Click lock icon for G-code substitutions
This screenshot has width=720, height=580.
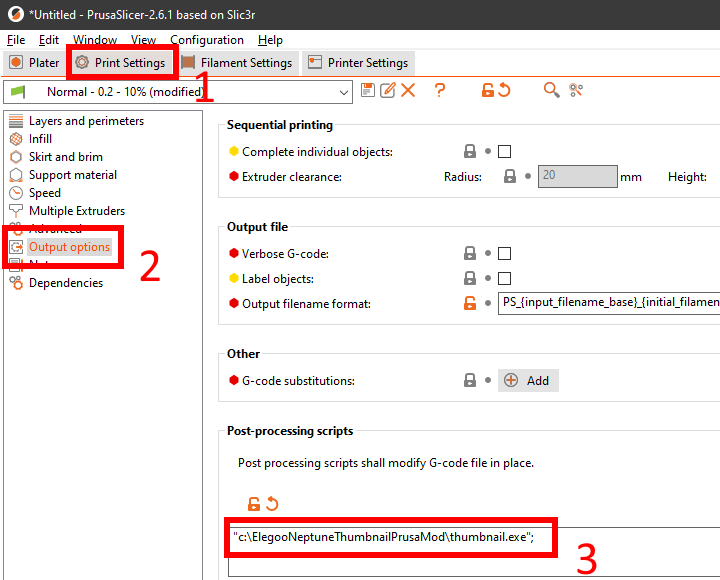tap(470, 380)
